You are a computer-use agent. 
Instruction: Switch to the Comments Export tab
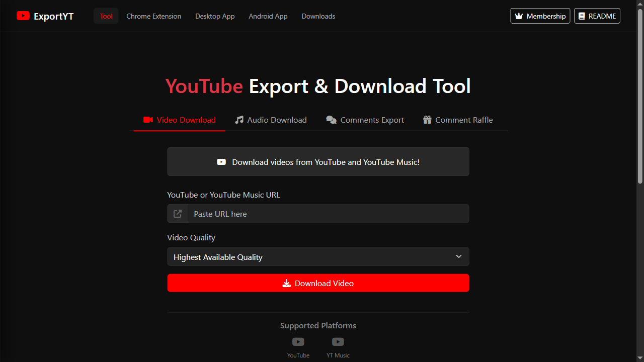pyautogui.click(x=365, y=120)
